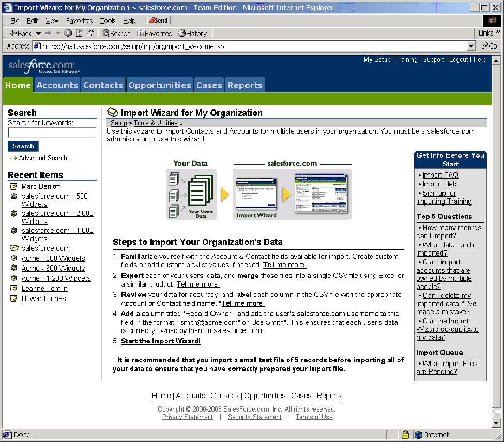
Task: Expand the Links toolbar chevron
Action: pyautogui.click(x=498, y=31)
